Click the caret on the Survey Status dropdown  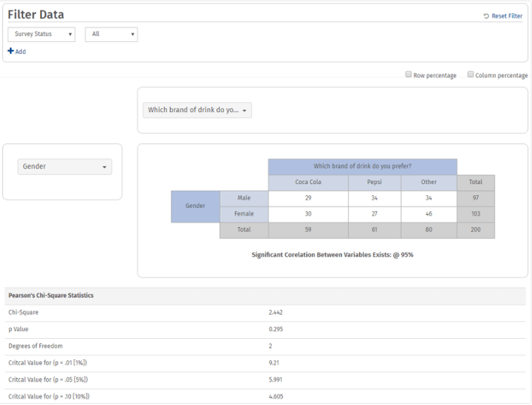coord(70,34)
